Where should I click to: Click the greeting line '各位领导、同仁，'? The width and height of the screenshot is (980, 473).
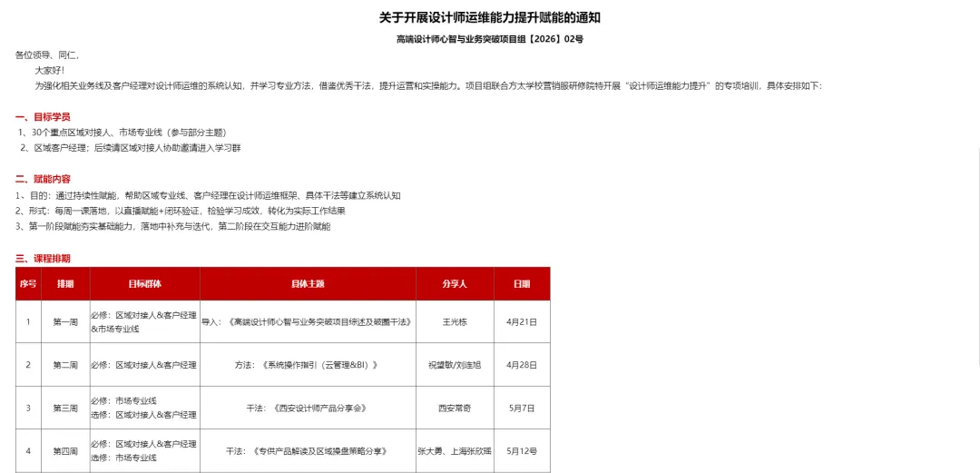[x=47, y=55]
